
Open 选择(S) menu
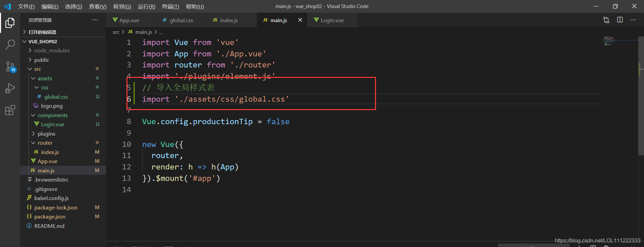73,6
